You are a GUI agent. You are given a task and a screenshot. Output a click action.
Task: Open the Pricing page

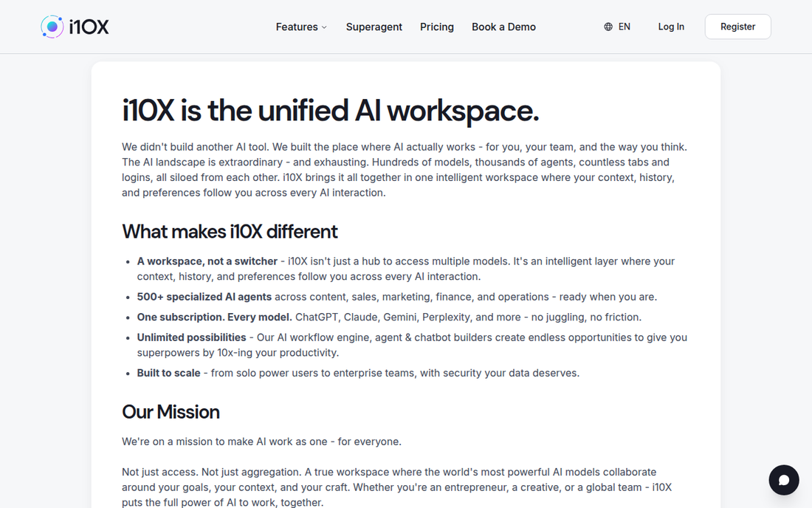pyautogui.click(x=436, y=27)
